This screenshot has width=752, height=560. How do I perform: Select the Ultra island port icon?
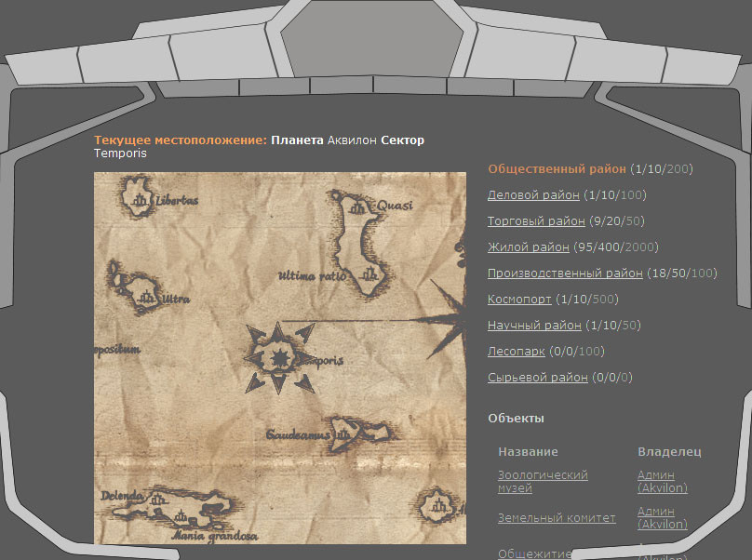(146, 299)
